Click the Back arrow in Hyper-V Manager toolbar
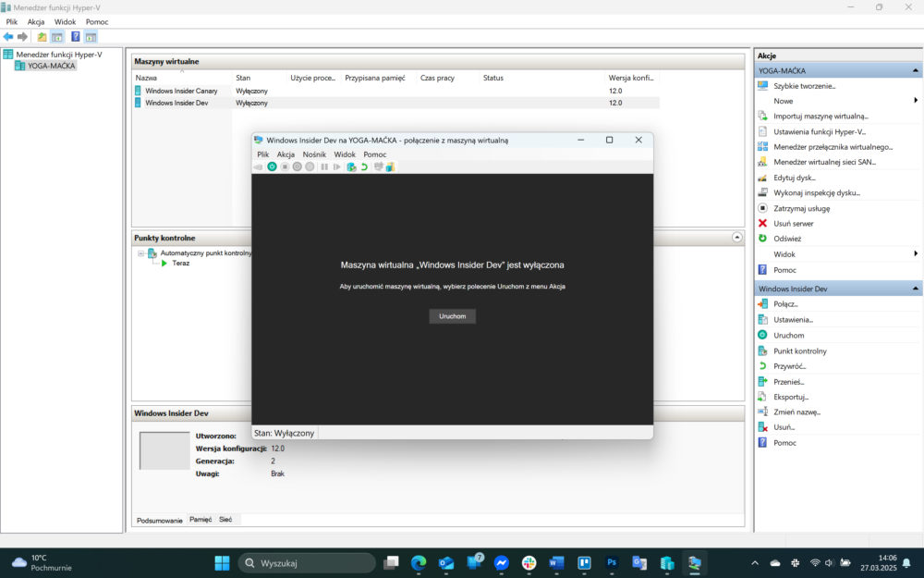924x578 pixels. tap(8, 37)
